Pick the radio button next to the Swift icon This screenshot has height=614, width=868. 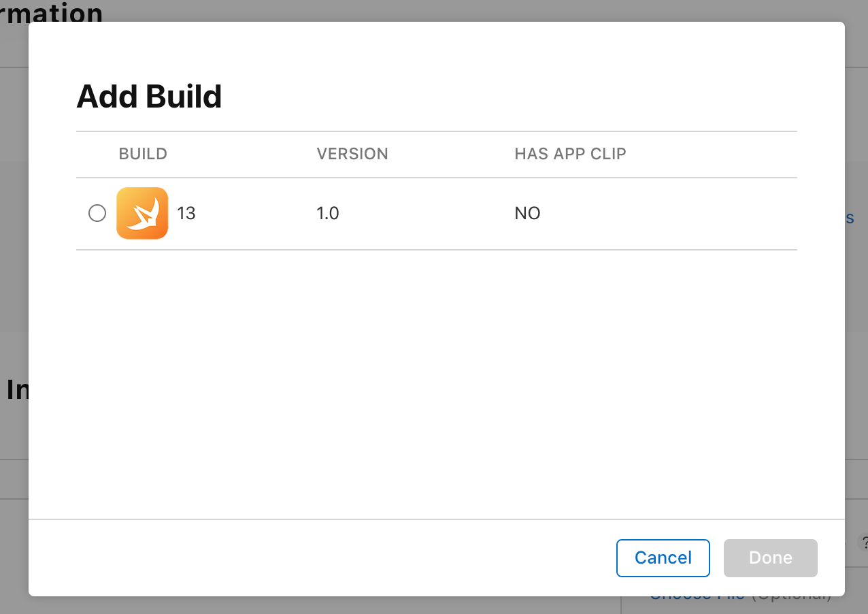point(97,213)
